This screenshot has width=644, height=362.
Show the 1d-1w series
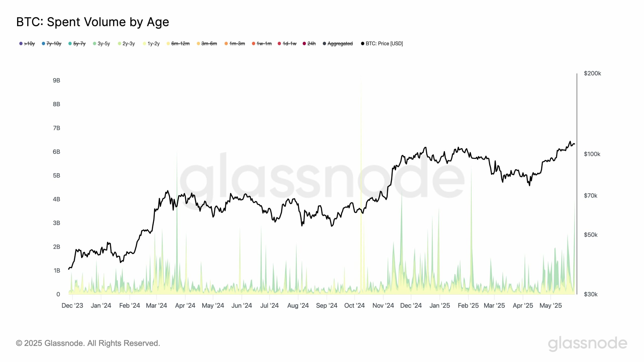pyautogui.click(x=287, y=43)
